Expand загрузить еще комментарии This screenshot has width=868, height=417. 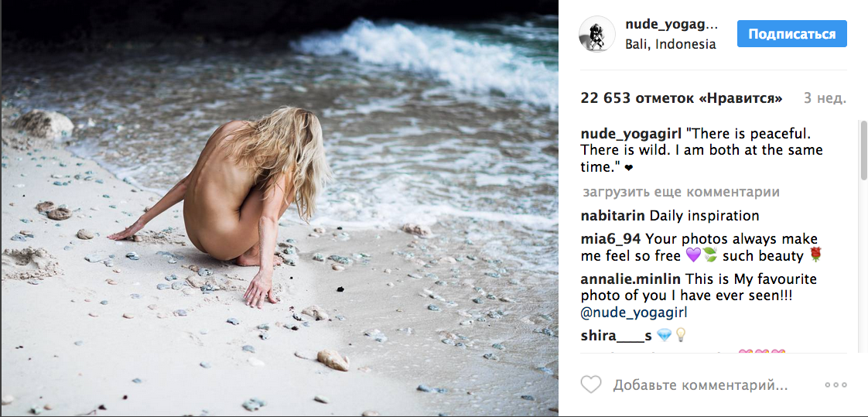coord(681,192)
